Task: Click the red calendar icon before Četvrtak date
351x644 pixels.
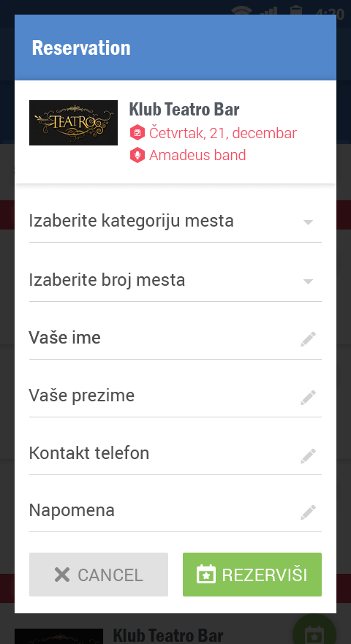Action: [137, 133]
